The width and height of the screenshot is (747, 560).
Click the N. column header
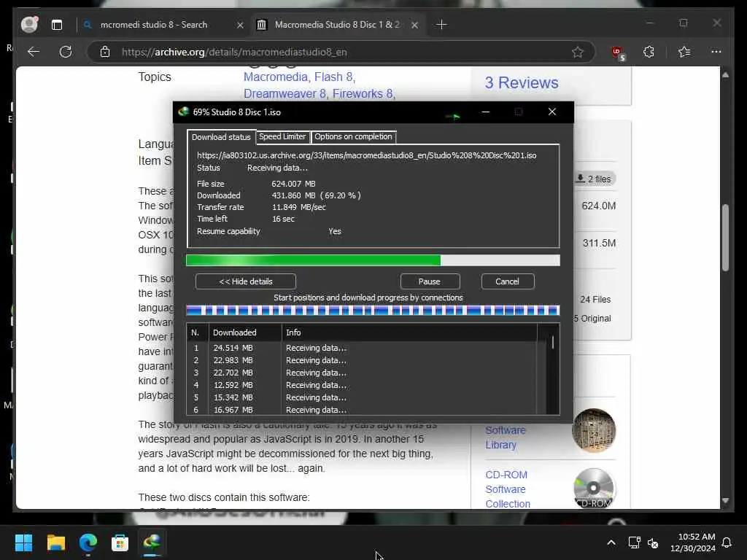pos(198,332)
